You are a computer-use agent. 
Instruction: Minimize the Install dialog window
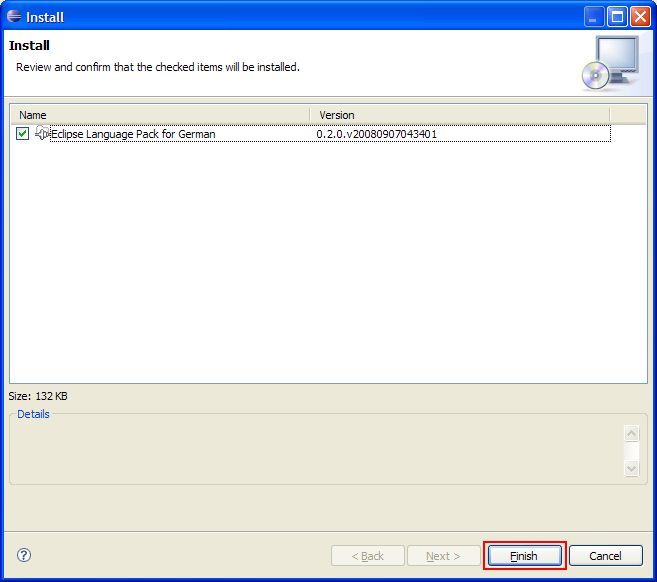click(x=594, y=17)
